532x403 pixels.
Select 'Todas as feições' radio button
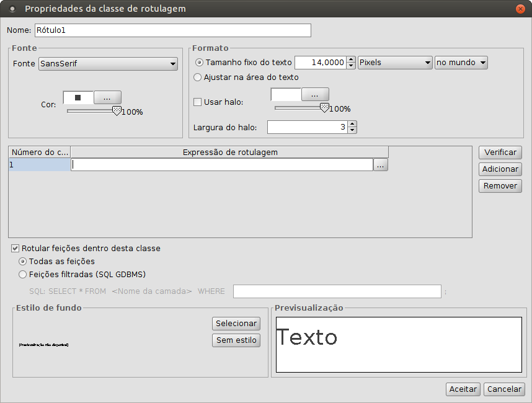coord(23,262)
